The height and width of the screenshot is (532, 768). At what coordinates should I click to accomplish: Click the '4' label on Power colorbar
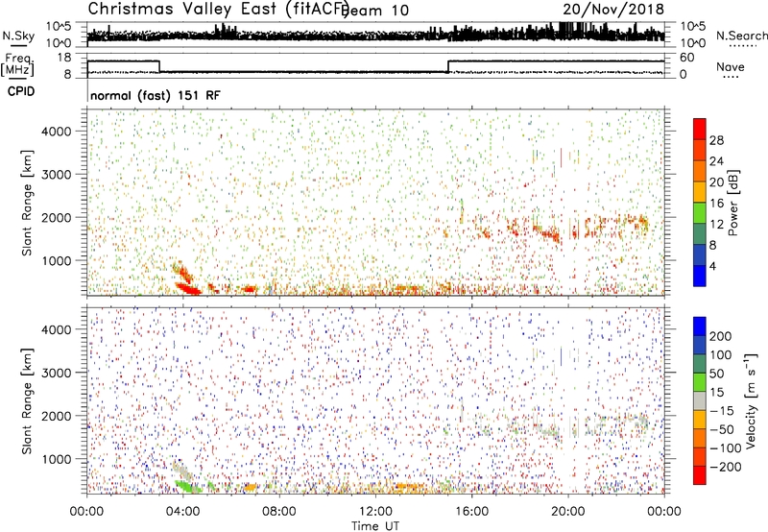713,266
